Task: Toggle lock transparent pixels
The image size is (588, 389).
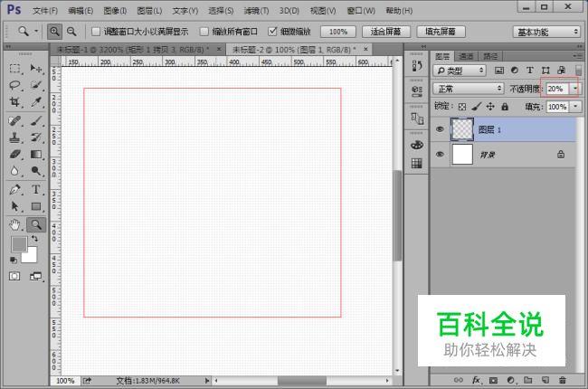Action: pos(462,107)
